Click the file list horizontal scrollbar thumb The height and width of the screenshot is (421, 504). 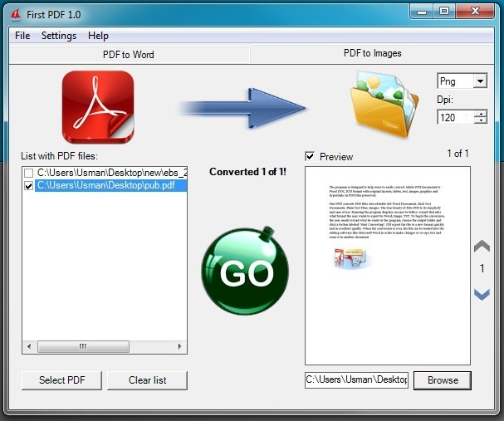pos(83,346)
